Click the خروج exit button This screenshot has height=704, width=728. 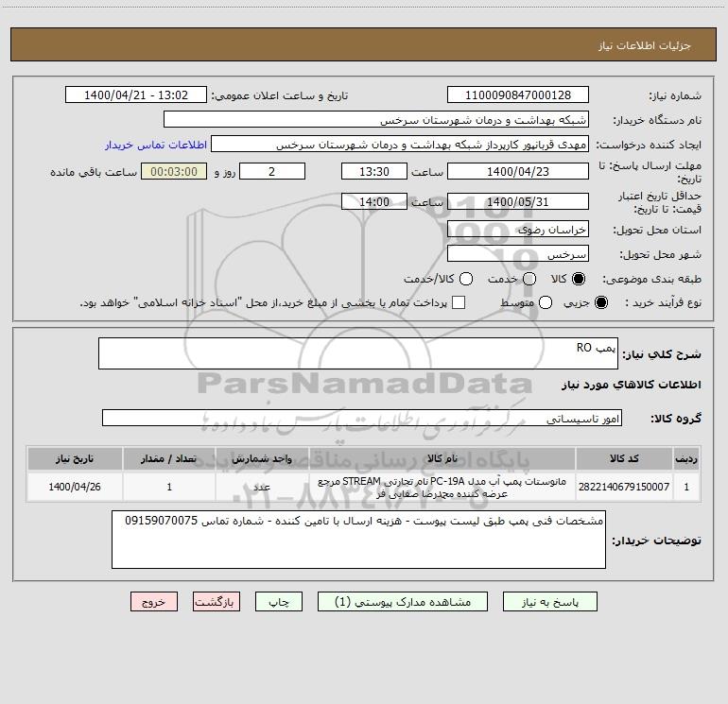[154, 602]
